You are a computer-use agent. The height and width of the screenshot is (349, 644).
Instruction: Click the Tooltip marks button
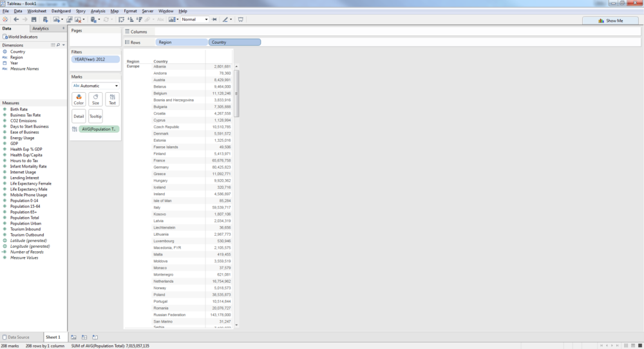(x=95, y=117)
